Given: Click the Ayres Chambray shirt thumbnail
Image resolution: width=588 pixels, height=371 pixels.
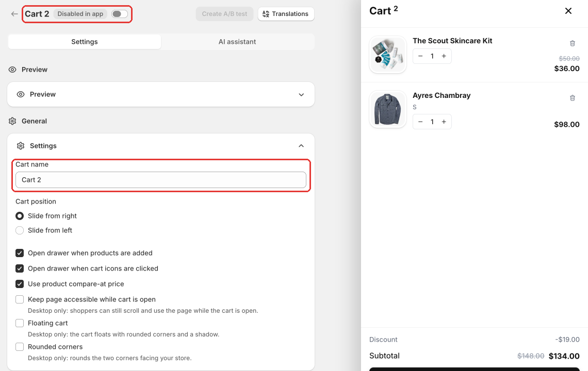Looking at the screenshot, I should coord(388,109).
